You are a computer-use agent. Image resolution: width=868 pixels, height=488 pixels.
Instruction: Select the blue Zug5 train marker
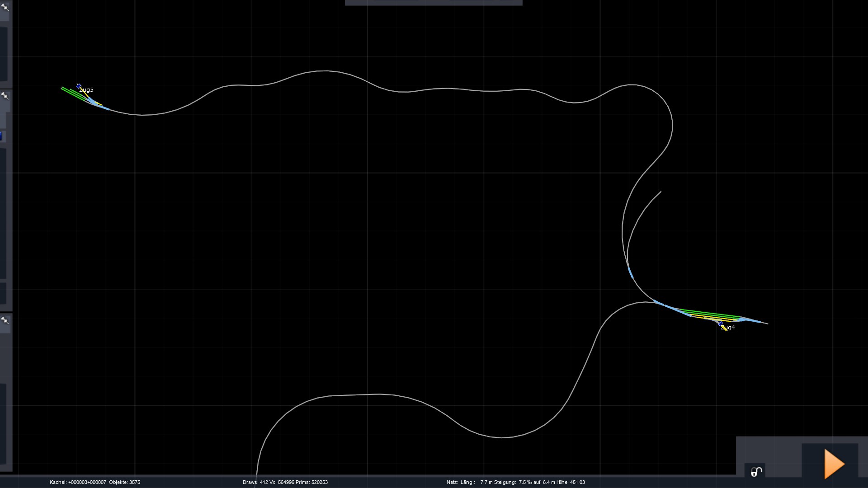click(79, 86)
